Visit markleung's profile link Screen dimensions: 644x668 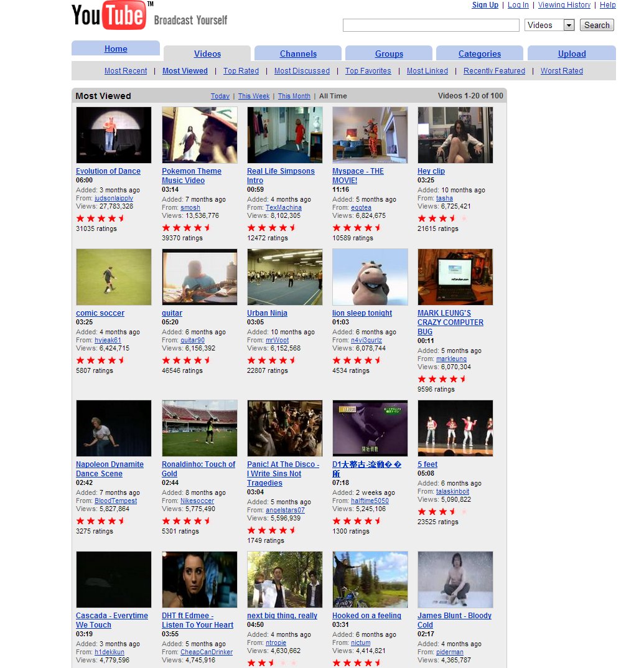[452, 359]
